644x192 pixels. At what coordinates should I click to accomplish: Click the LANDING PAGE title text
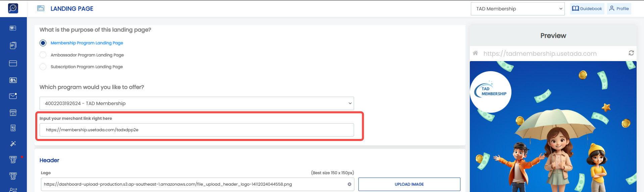pyautogui.click(x=72, y=9)
